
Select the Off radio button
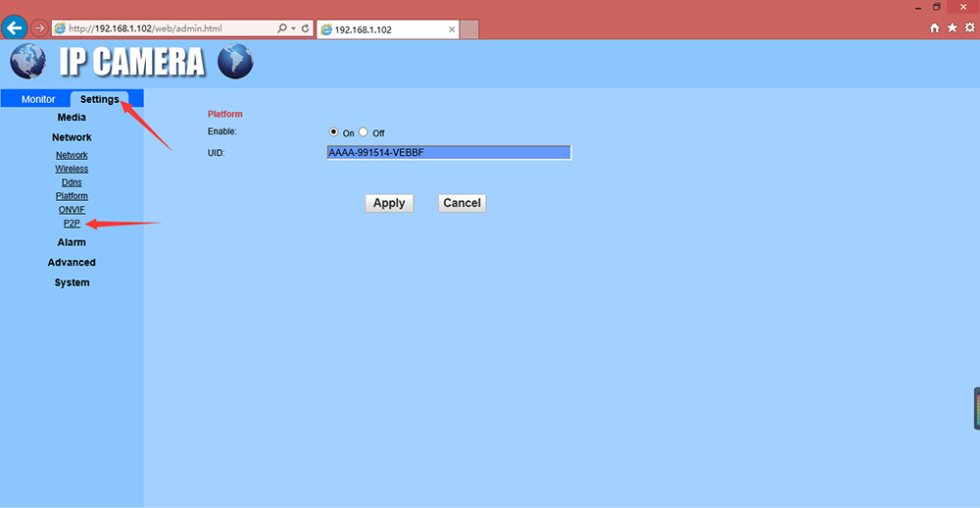click(x=364, y=132)
